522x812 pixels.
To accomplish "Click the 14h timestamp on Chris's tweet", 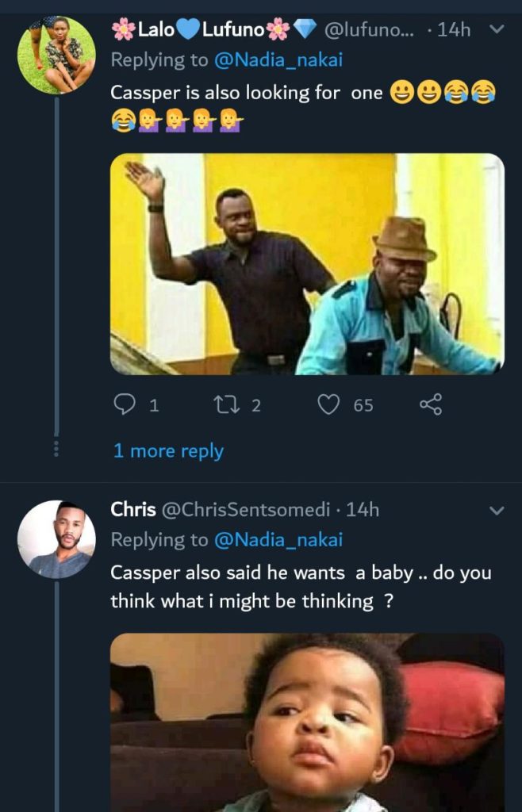I will point(363,510).
